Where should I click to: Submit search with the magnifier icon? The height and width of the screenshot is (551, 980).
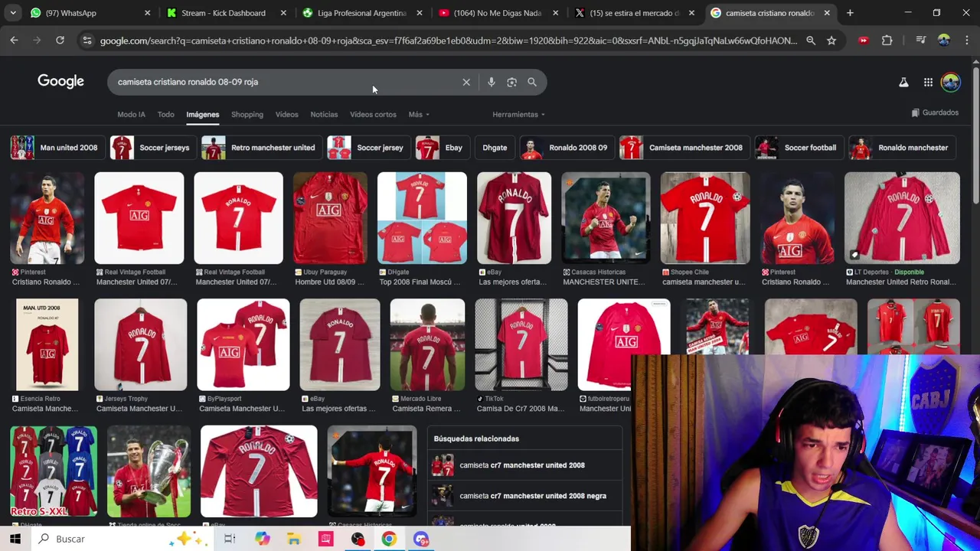pos(532,82)
